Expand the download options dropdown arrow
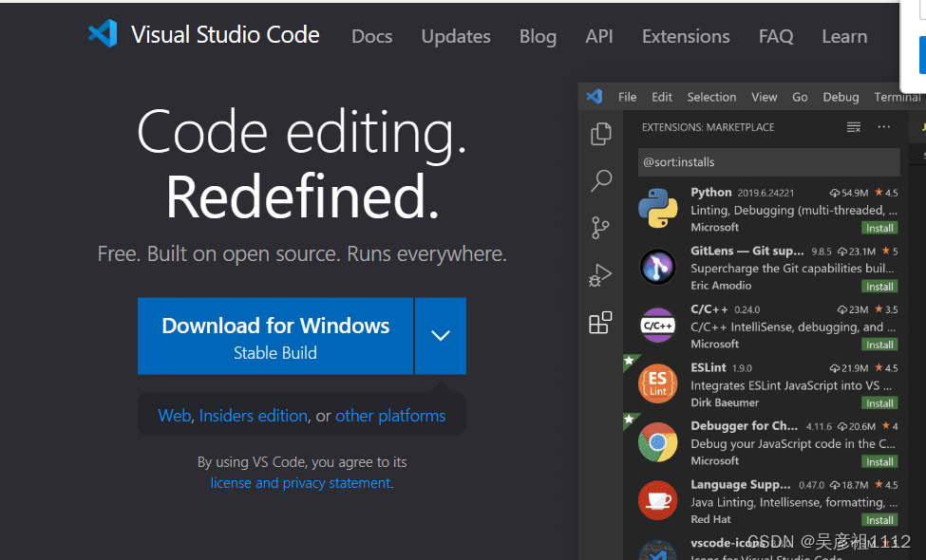The width and height of the screenshot is (926, 560). [441, 336]
